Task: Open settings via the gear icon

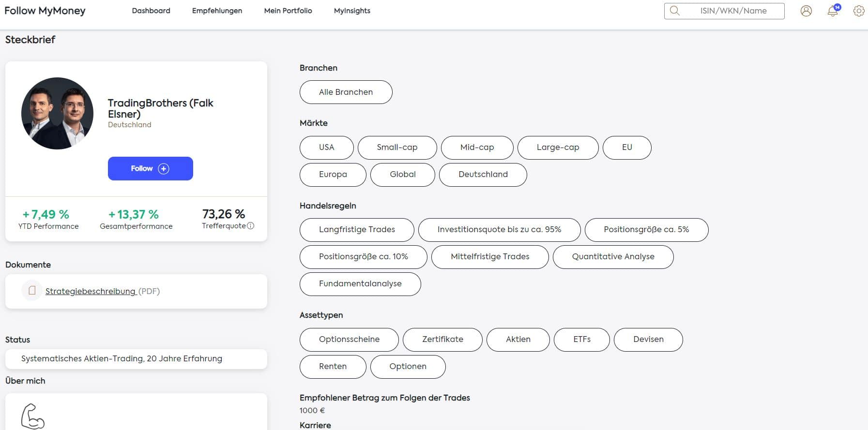Action: point(859,11)
